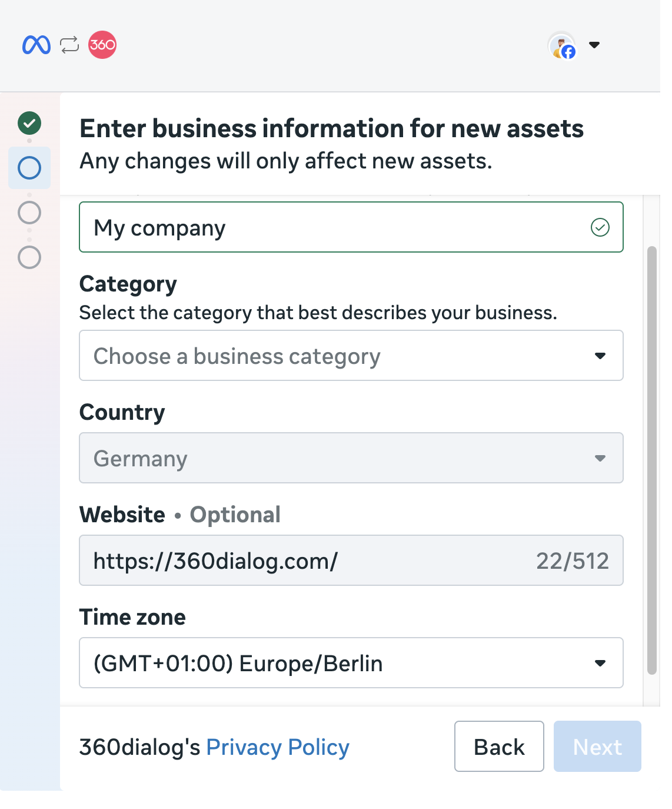Click the green validation checkmark in company field

[x=600, y=227]
